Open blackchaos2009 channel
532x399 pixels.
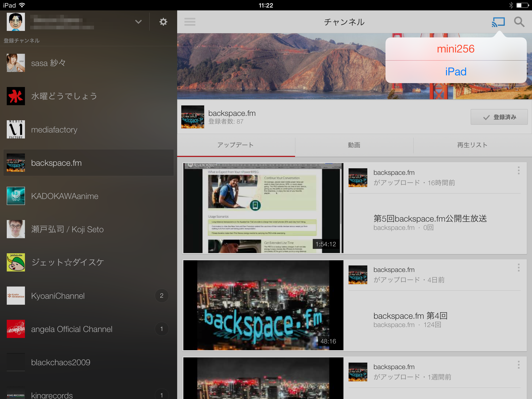(x=88, y=362)
